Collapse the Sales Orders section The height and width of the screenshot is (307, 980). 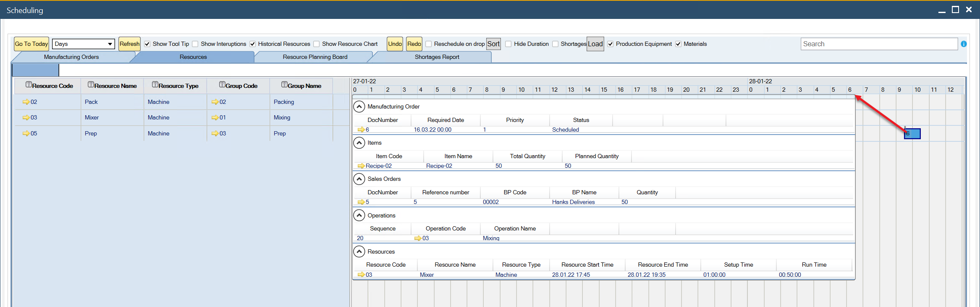[359, 179]
